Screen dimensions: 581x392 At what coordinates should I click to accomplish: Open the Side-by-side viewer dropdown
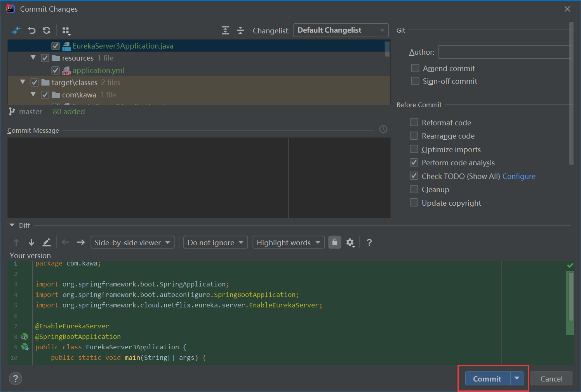pyautogui.click(x=132, y=243)
